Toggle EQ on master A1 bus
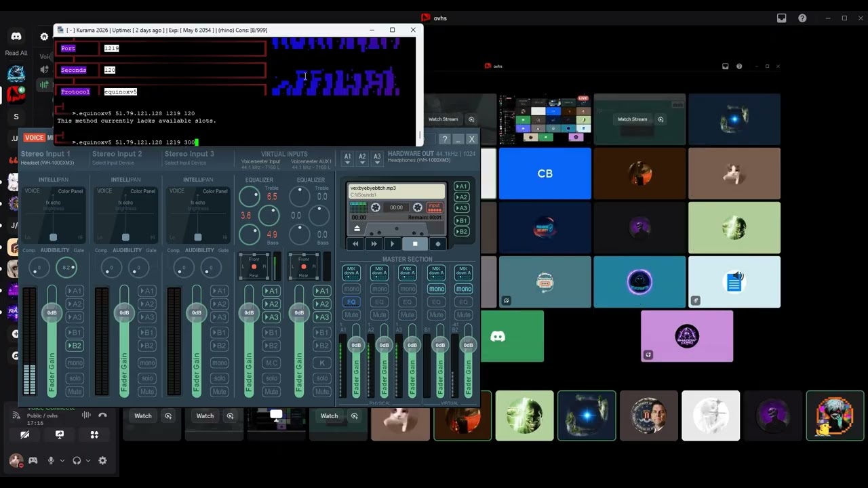Screen dimensions: 868x488 pos(351,302)
